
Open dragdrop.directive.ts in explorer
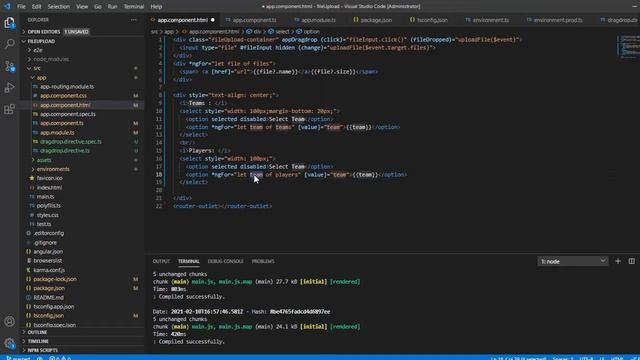tap(64, 151)
